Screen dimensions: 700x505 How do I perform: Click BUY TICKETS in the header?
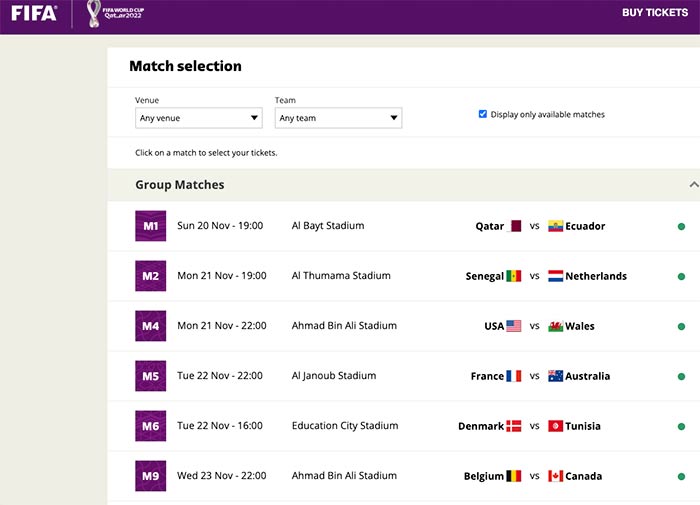click(x=654, y=13)
